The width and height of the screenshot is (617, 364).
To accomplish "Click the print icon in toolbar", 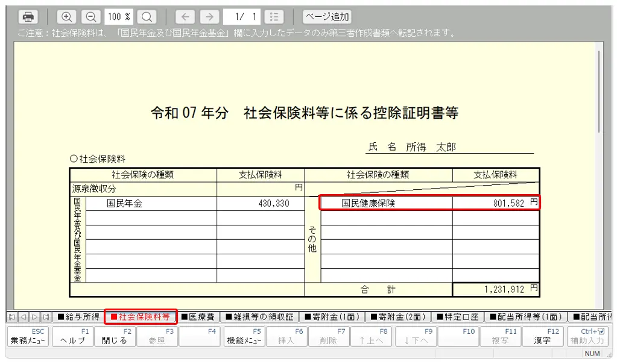I will pos(27,17).
